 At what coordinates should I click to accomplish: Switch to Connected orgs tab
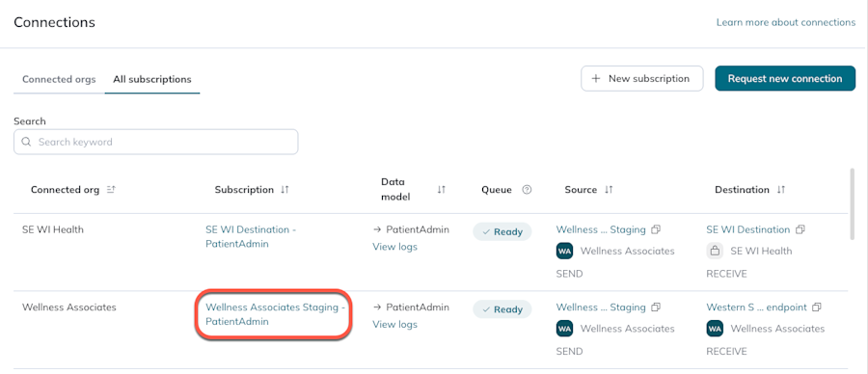click(x=59, y=79)
